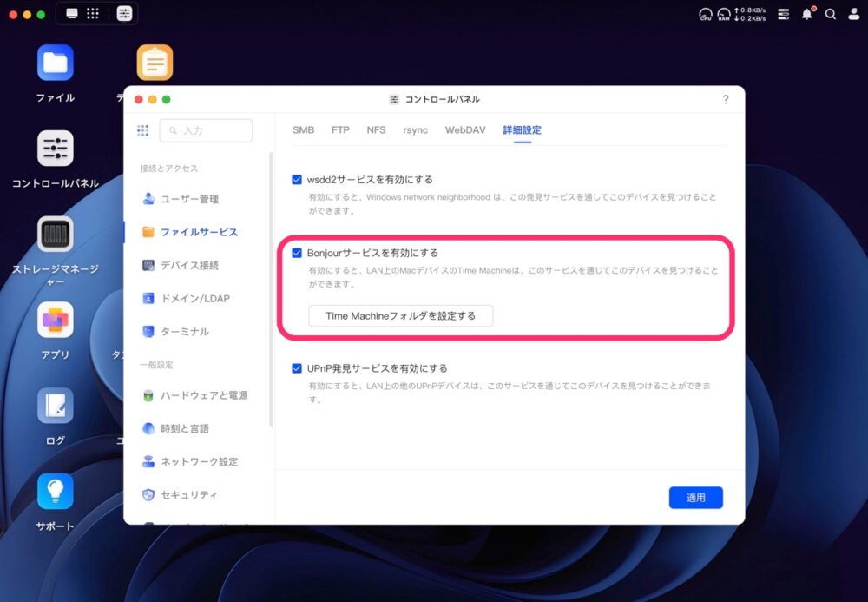868x602 pixels.
Task: Open the search magnifier in the top bar
Action: coord(831,14)
